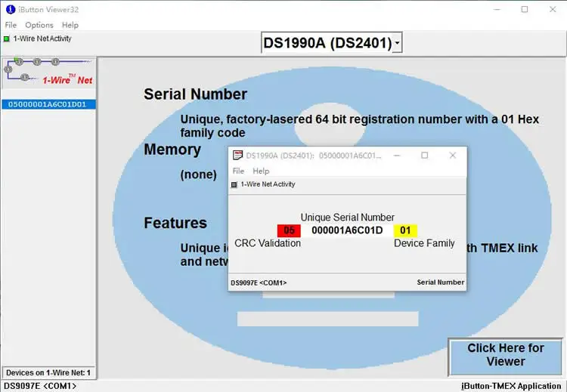The width and height of the screenshot is (567, 392).
Task: Minimize the DS1990A dialog window
Action: [x=397, y=156]
